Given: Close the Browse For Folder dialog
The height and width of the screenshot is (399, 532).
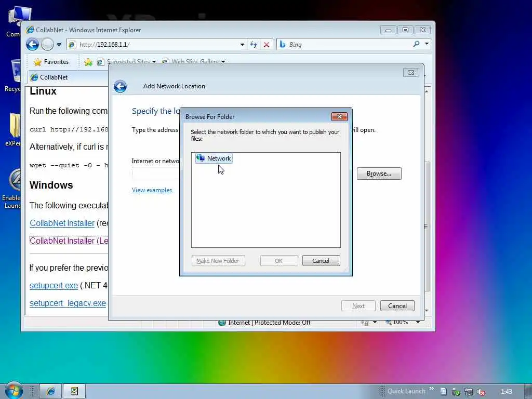Looking at the screenshot, I should pos(339,117).
